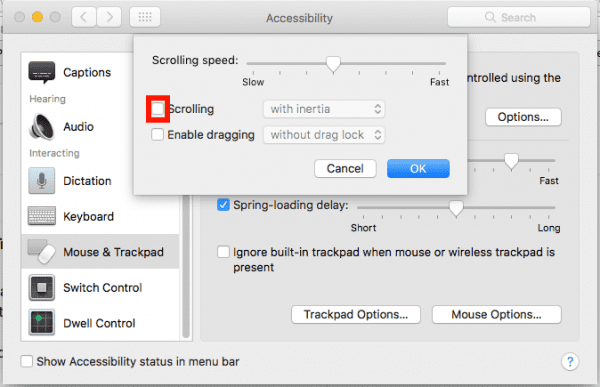600x387 pixels.
Task: Select Audio in the sidebar list
Action: point(100,127)
